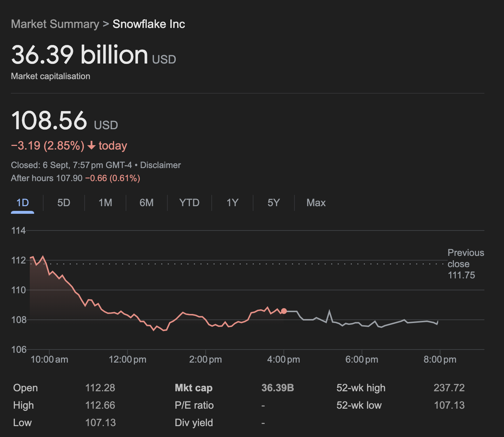Click the Market capitalisation label
This screenshot has height=437, width=504.
(x=50, y=76)
